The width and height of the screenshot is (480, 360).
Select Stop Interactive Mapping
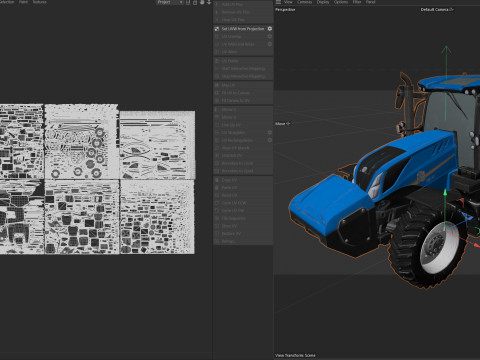[x=243, y=76]
